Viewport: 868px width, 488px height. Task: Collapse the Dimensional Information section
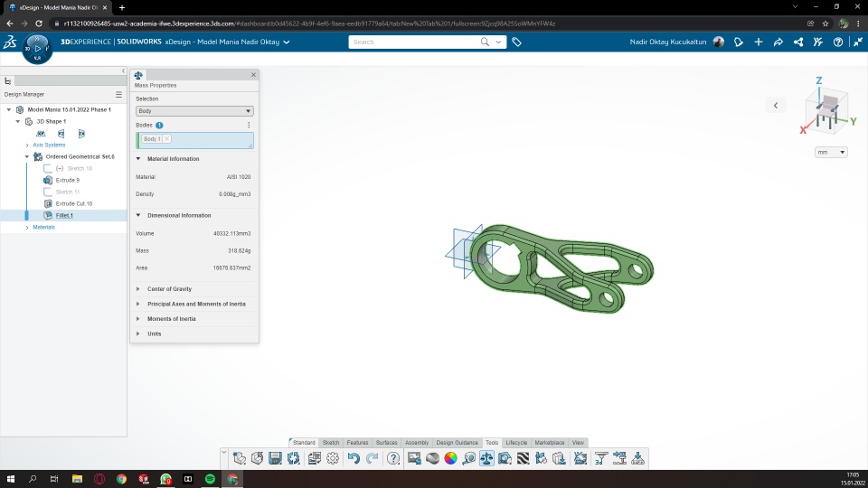pos(138,215)
